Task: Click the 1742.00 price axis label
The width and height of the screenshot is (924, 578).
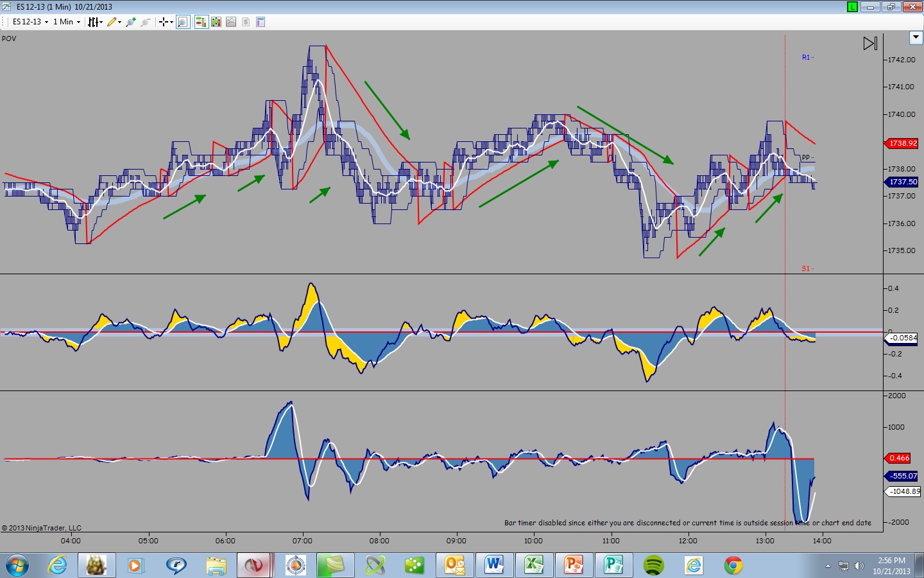Action: (x=901, y=60)
